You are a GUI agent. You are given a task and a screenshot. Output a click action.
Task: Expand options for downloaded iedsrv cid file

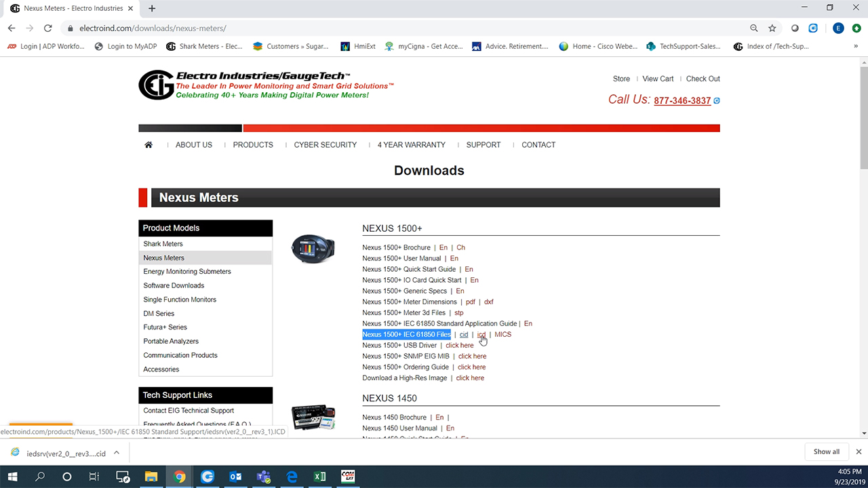(116, 452)
